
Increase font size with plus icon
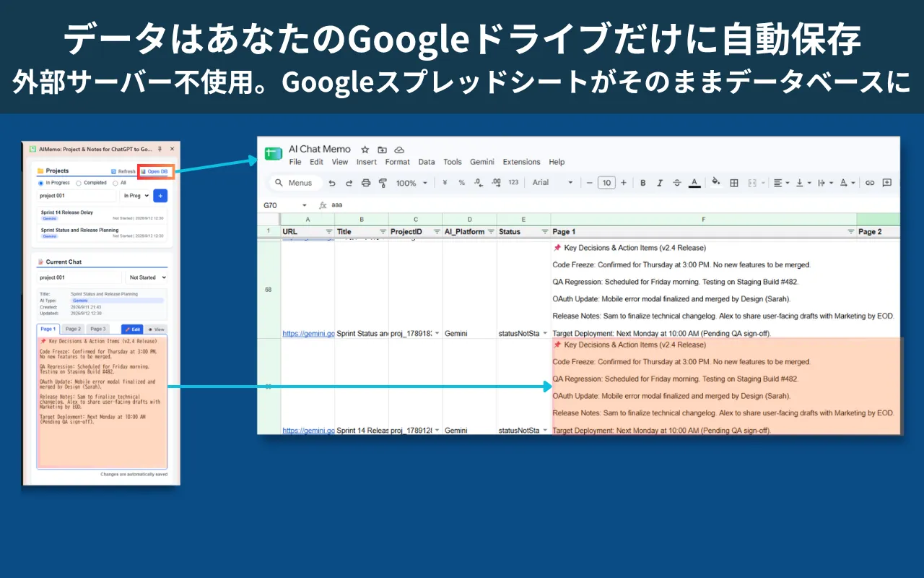point(624,183)
